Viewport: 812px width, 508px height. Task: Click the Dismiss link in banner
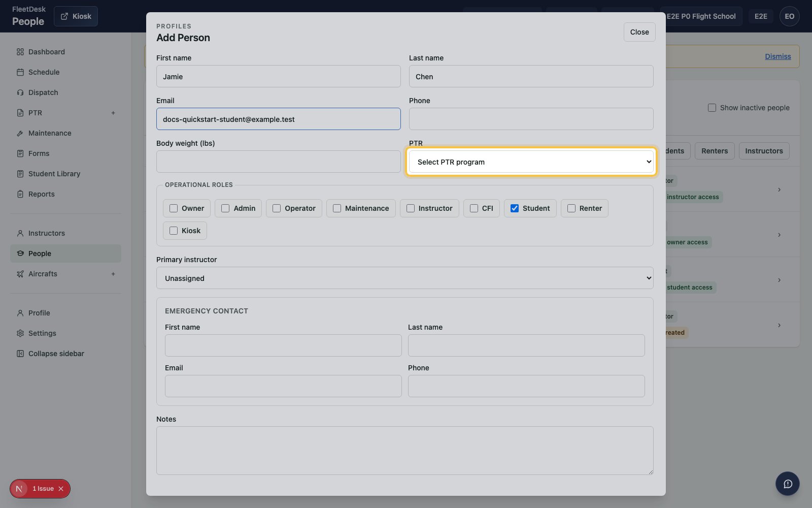point(778,56)
